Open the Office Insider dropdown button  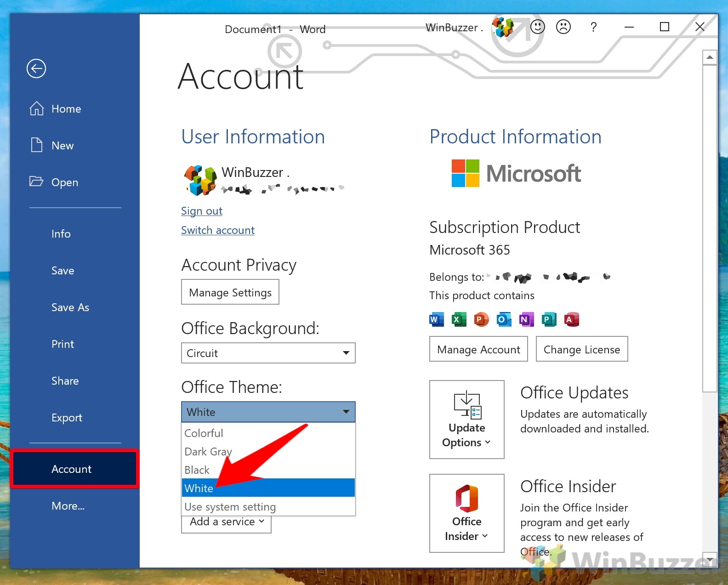(x=467, y=513)
